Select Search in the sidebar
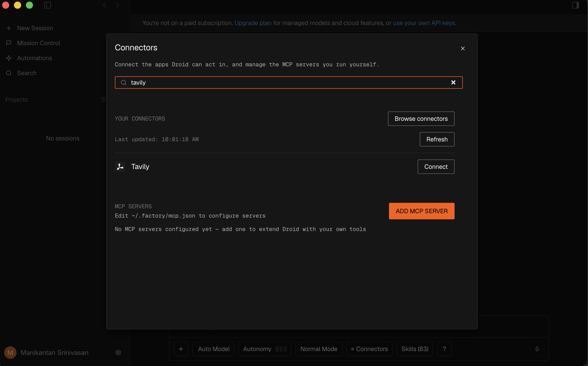588x366 pixels. [x=27, y=73]
